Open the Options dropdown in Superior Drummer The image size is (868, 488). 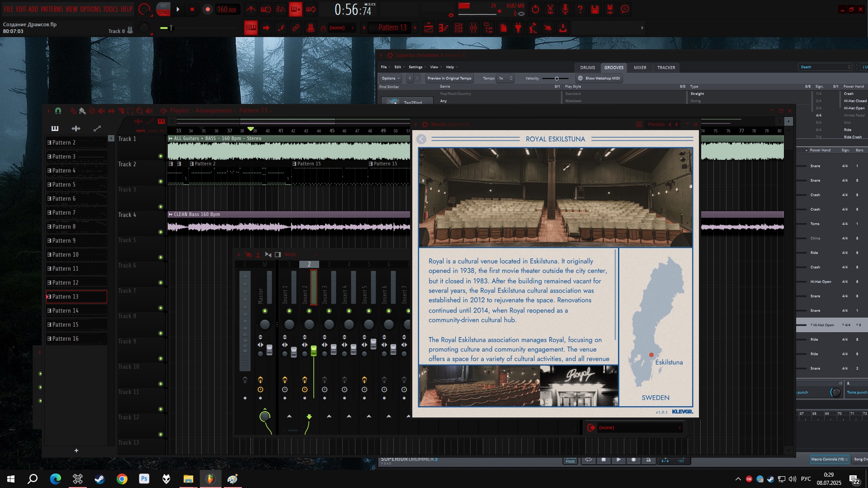(x=390, y=78)
